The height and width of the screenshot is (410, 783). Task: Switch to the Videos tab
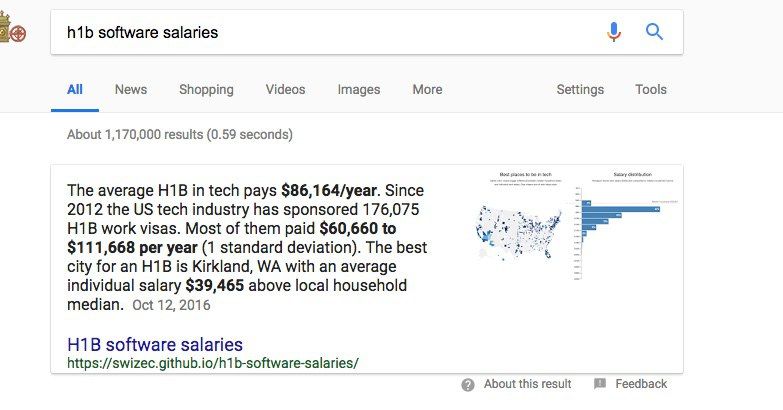click(x=285, y=90)
